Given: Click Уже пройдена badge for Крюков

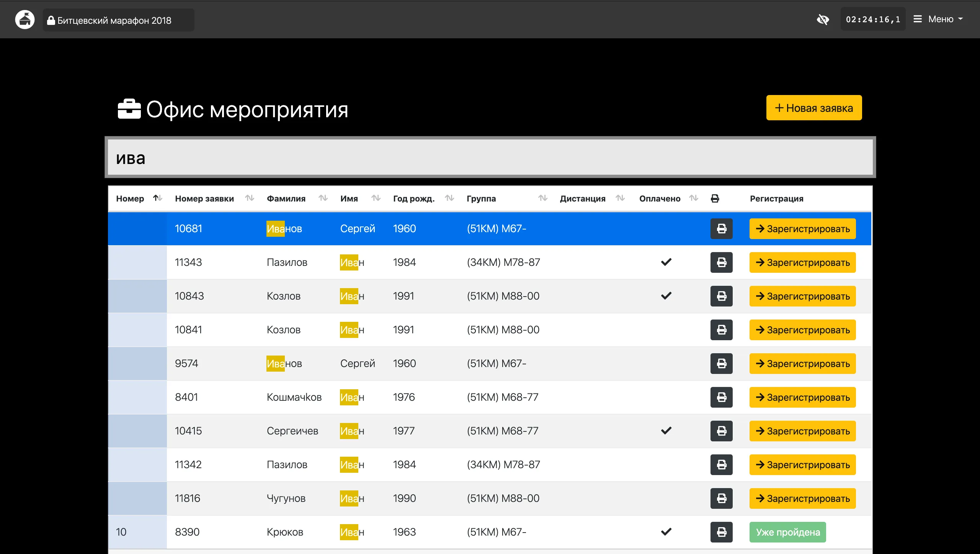Looking at the screenshot, I should point(787,532).
